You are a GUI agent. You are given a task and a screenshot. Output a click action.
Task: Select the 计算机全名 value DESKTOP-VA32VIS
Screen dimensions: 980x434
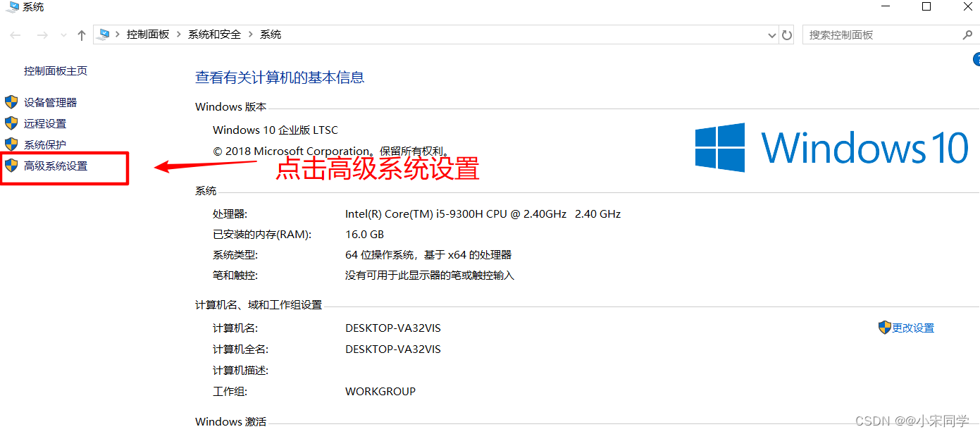point(393,349)
